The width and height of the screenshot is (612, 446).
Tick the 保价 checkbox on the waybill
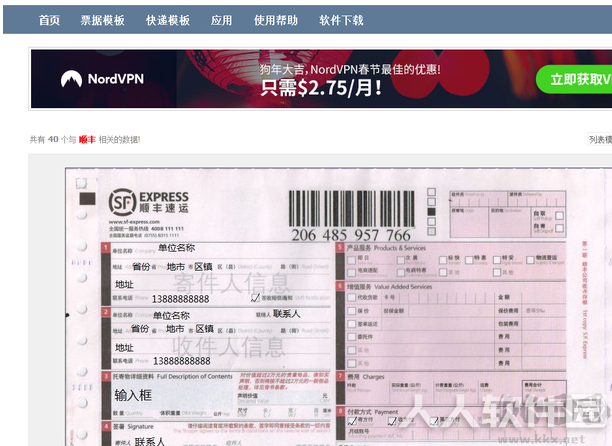coord(352,311)
